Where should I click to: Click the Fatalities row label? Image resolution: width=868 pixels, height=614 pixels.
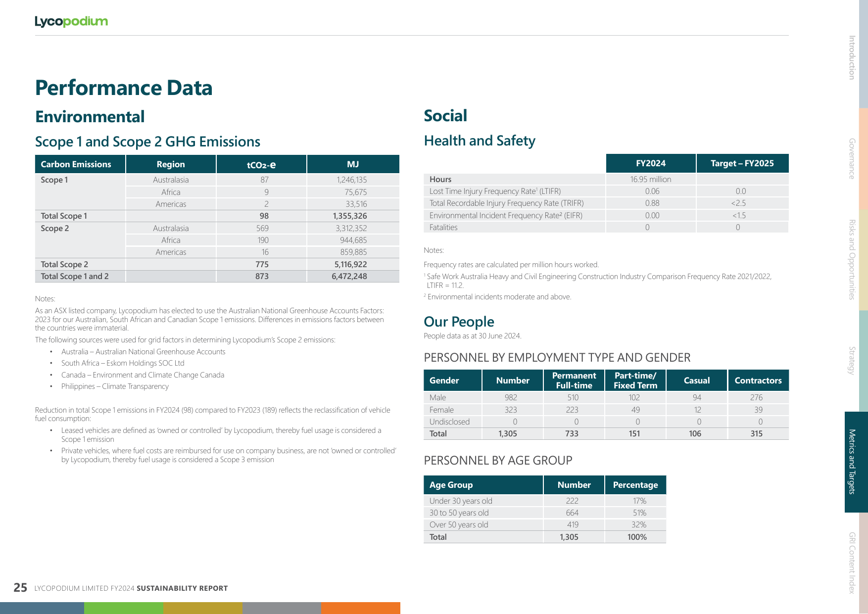(x=443, y=228)
